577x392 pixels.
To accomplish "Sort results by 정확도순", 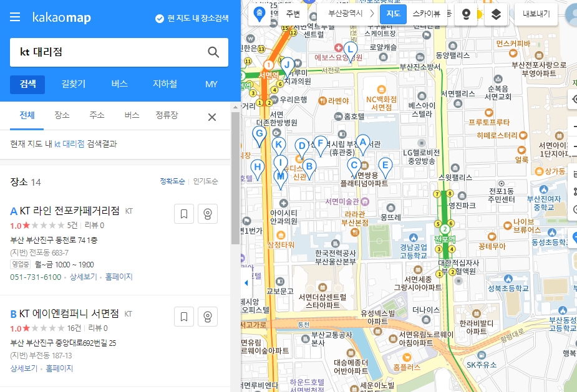I will point(172,181).
